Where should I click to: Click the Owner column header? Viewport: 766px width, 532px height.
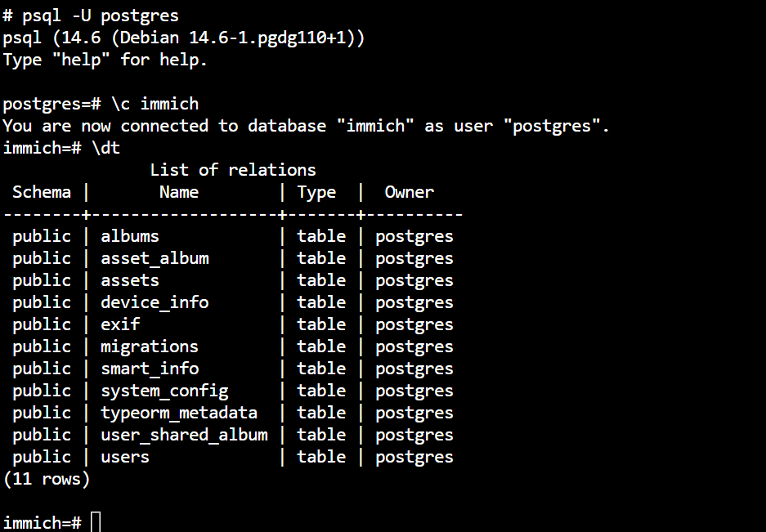click(x=410, y=192)
